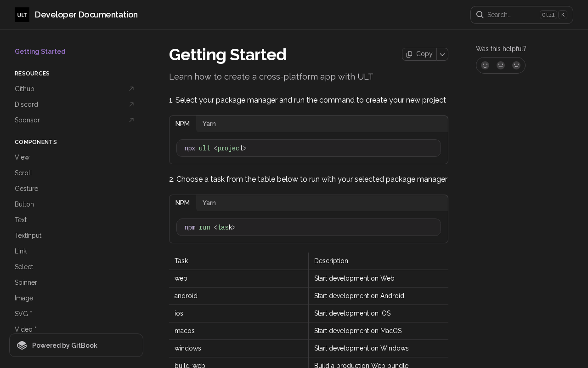Image resolution: width=588 pixels, height=368 pixels.
Task: Open the TextInput component page
Action: click(28, 236)
